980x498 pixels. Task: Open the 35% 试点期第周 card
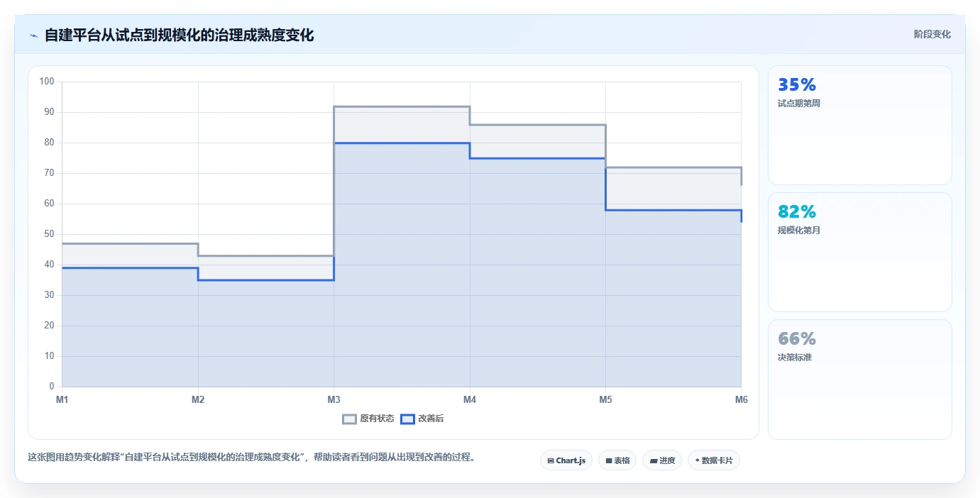pos(859,126)
